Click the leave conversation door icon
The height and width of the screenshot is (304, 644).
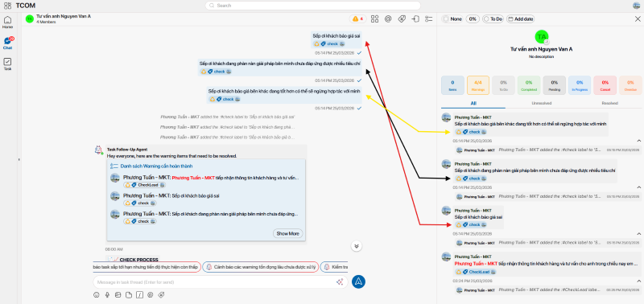tap(415, 18)
